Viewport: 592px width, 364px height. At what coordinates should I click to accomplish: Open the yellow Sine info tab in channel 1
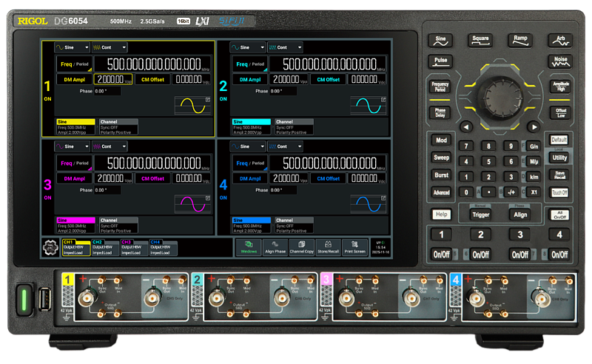pos(75,127)
